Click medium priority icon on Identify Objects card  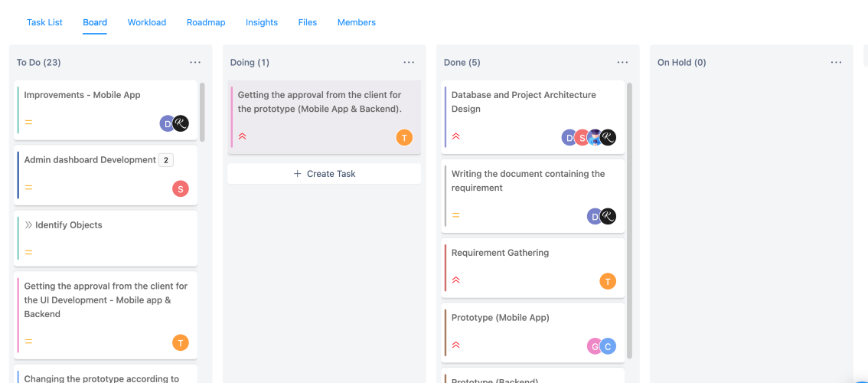coord(29,252)
